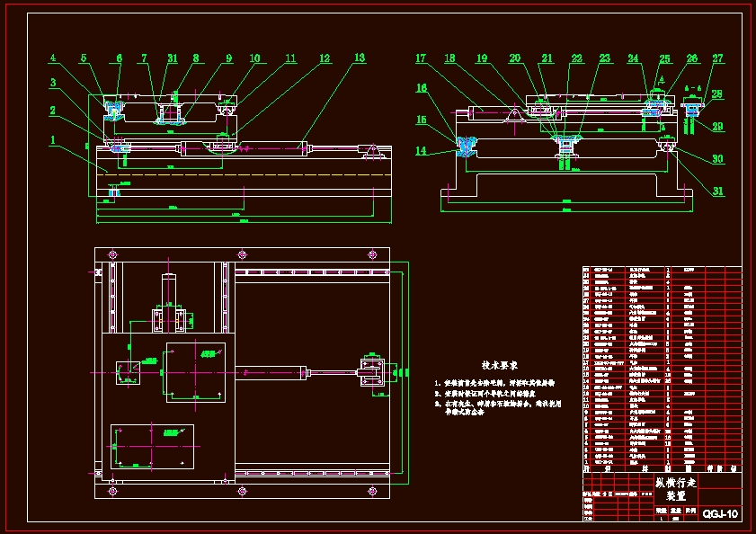Select the wide rectangle at plan view bottom-left

(152, 447)
